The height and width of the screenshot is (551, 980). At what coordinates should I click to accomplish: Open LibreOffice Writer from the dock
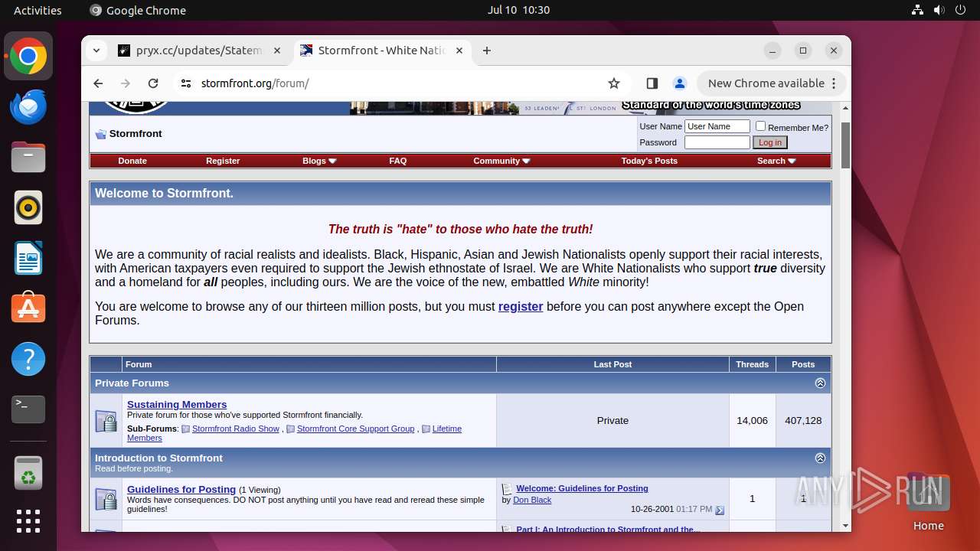(x=28, y=258)
